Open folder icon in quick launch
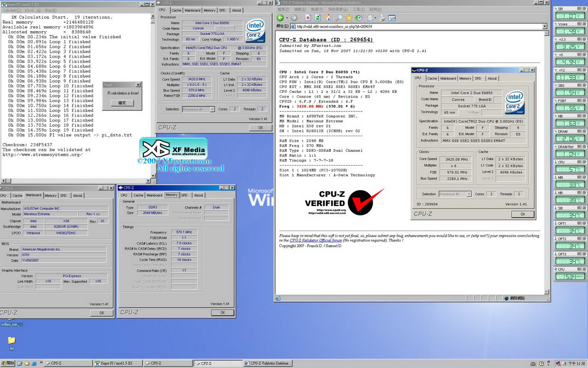Viewport: 588px width, 368px height. 27,363
